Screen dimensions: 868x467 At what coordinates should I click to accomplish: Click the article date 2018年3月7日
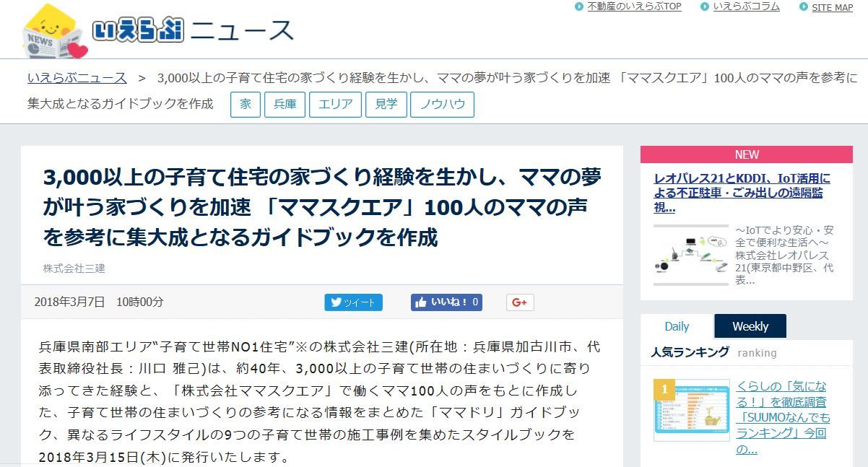click(x=69, y=302)
